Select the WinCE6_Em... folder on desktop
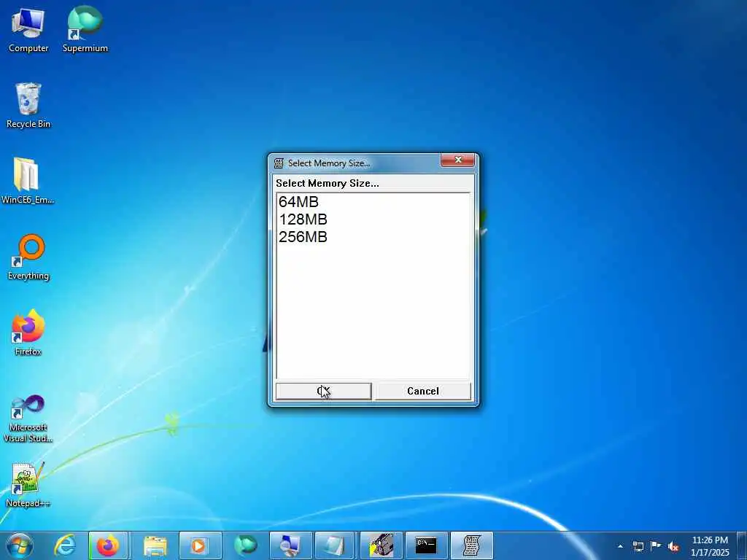The image size is (747, 560). pos(27,181)
